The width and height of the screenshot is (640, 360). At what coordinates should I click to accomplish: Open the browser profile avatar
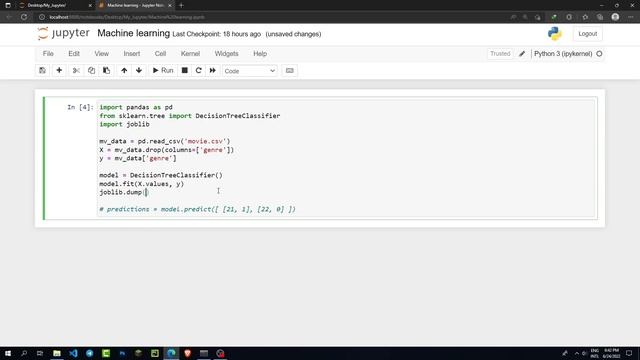click(615, 17)
